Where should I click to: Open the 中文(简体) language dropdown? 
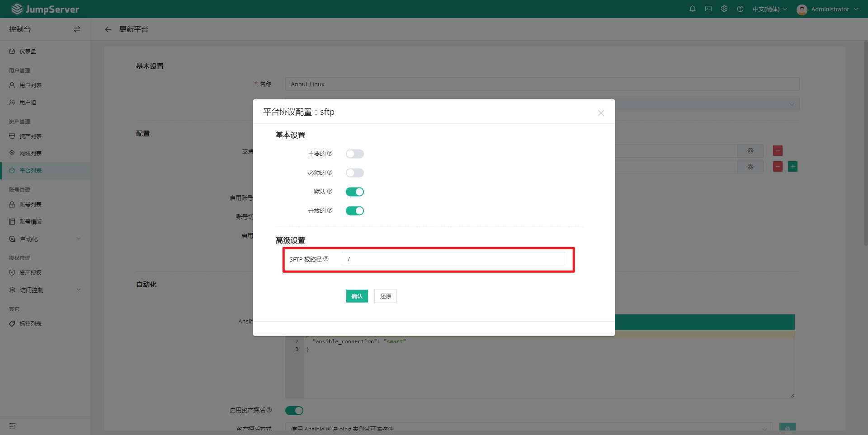769,9
